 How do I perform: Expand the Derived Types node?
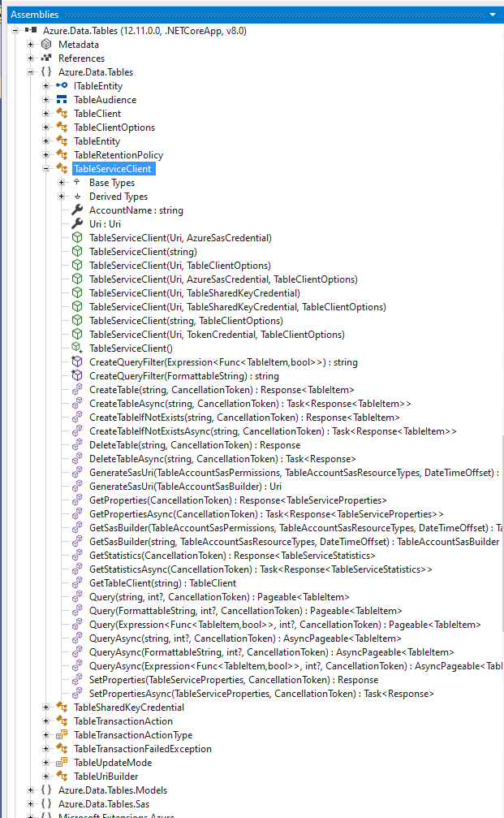click(62, 197)
